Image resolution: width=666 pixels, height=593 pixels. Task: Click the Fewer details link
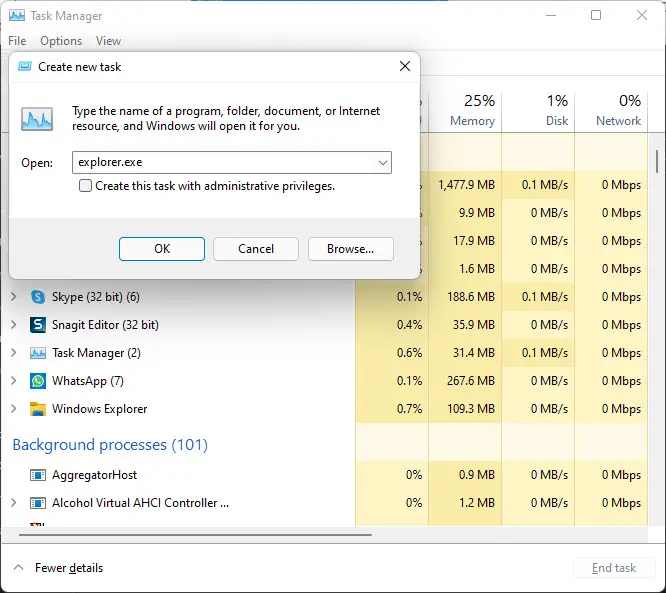click(69, 568)
